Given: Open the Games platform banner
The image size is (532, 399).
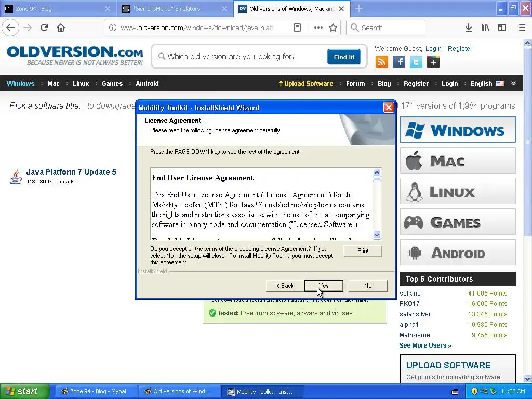Looking at the screenshot, I should (458, 222).
